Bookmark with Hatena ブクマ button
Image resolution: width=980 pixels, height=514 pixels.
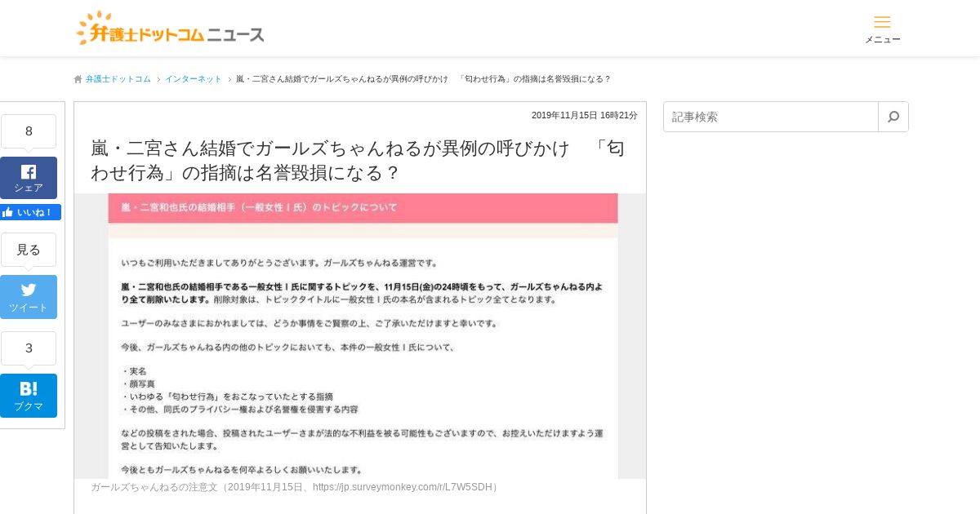pyautogui.click(x=29, y=396)
